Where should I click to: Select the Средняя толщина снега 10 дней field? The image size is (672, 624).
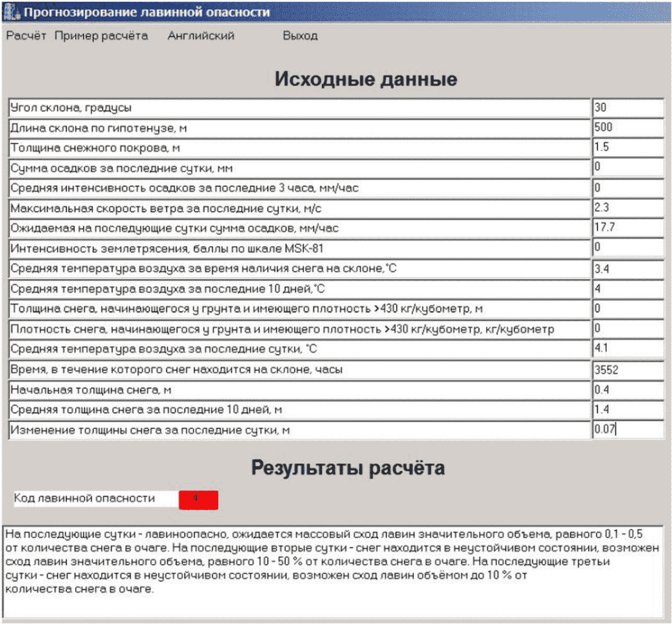click(x=627, y=410)
